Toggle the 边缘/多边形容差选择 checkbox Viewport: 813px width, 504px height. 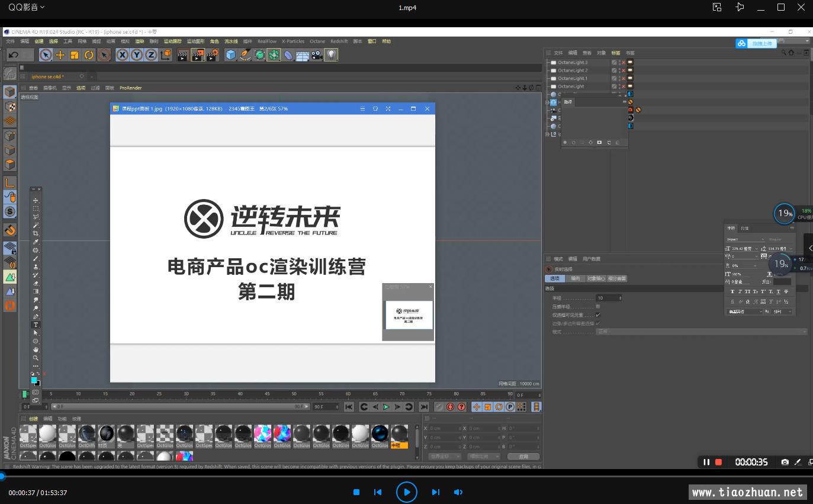[x=598, y=323]
